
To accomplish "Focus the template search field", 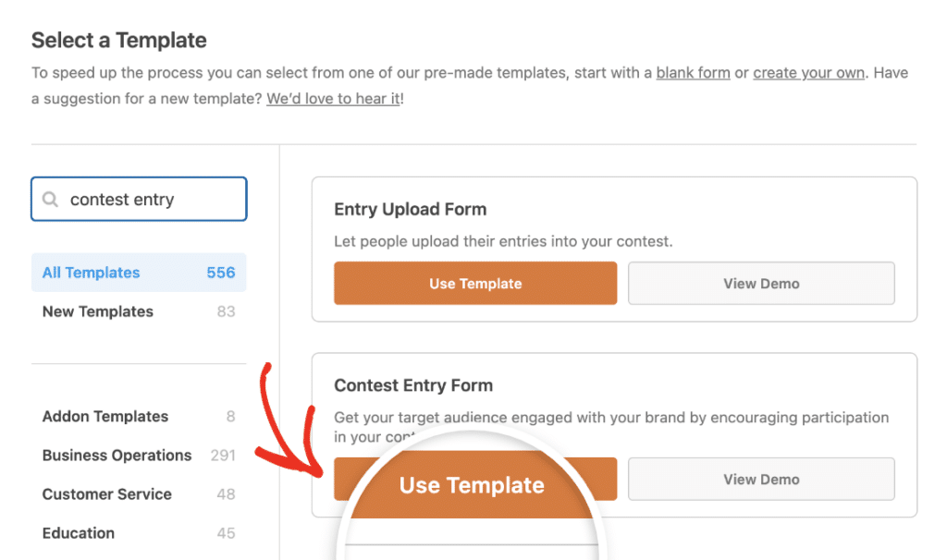I will pos(148,200).
